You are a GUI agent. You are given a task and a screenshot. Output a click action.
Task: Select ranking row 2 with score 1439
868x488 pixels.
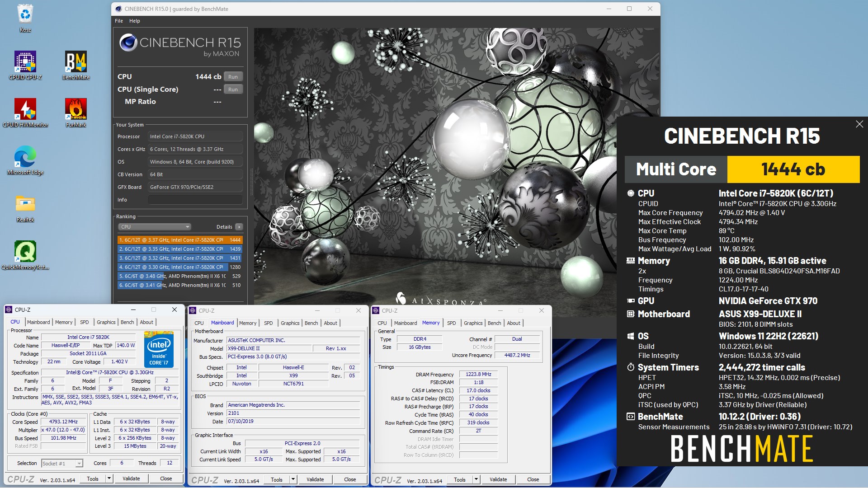click(x=180, y=249)
